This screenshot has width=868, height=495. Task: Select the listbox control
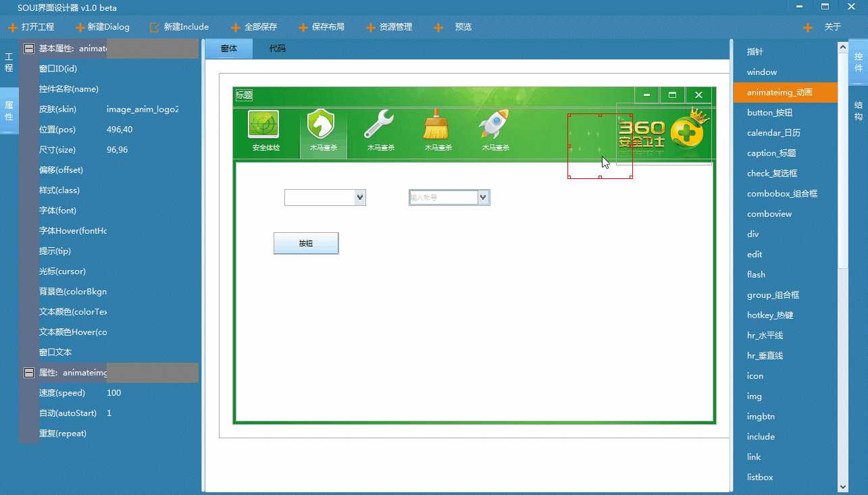(x=785, y=477)
